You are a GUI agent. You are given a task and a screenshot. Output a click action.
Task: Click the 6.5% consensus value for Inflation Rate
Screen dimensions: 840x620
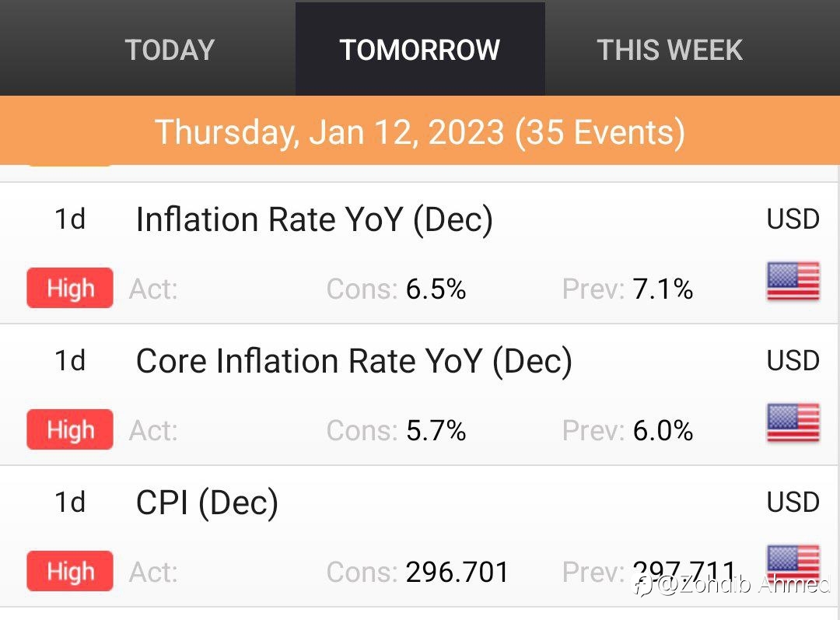436,289
